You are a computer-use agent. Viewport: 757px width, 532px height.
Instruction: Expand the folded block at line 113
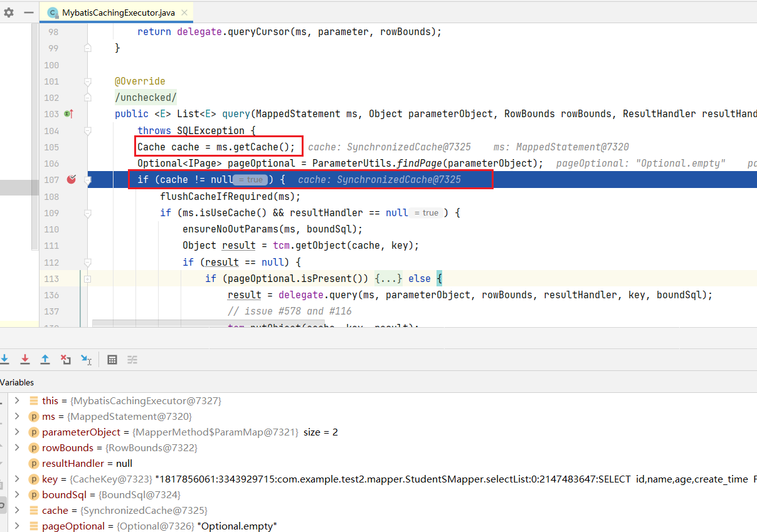click(x=88, y=279)
